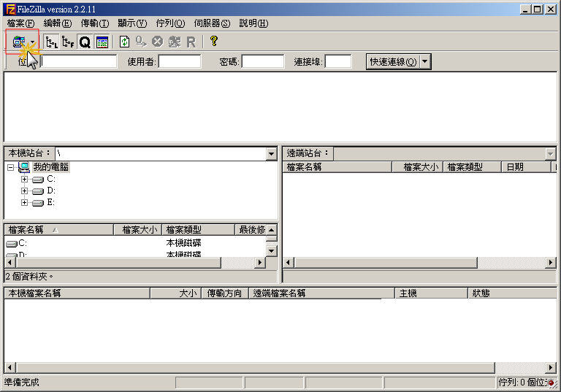The height and width of the screenshot is (392, 561).
Task: Click the reconnect R icon
Action: coord(191,42)
